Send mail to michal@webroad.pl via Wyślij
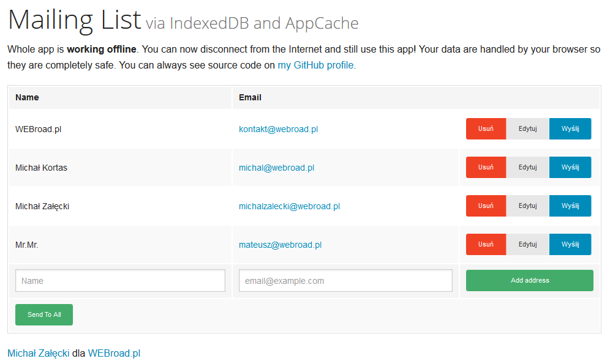 click(570, 168)
